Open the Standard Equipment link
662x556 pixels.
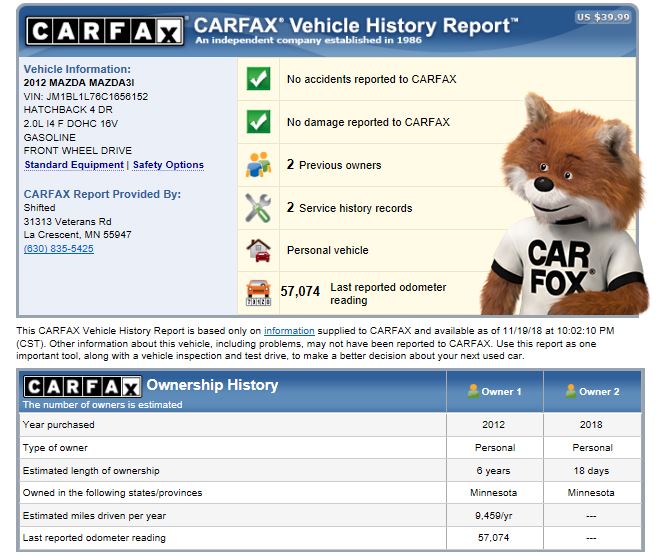tap(74, 165)
